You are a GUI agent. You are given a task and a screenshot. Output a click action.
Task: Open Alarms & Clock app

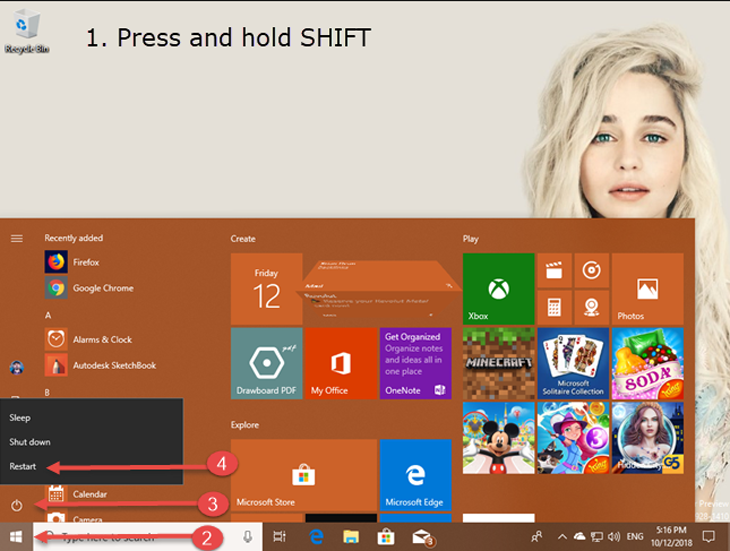click(88, 339)
